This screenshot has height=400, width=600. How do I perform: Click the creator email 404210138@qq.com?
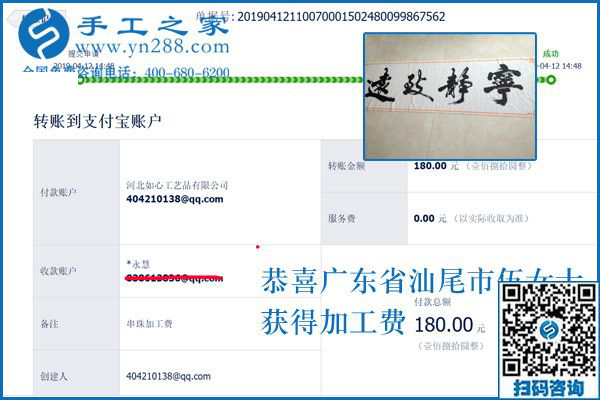(168, 376)
